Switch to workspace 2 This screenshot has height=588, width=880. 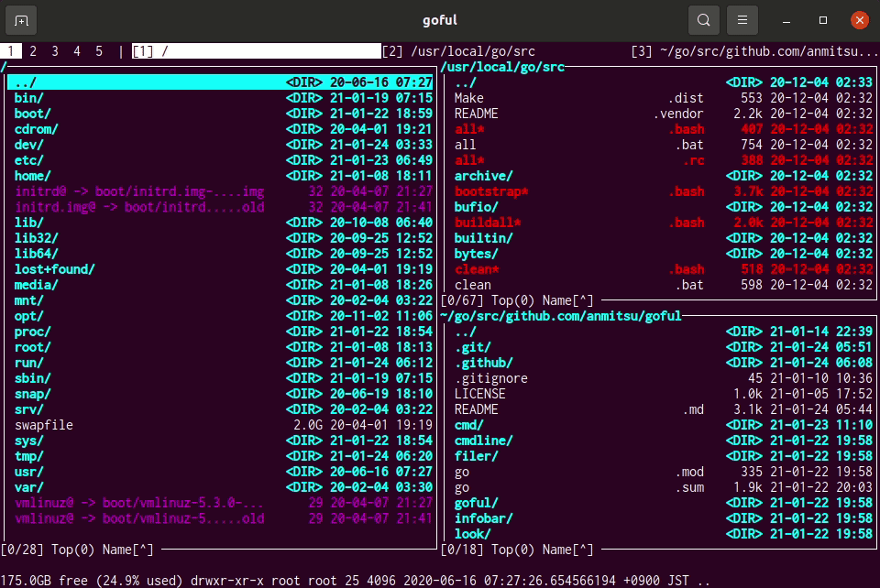coord(33,51)
